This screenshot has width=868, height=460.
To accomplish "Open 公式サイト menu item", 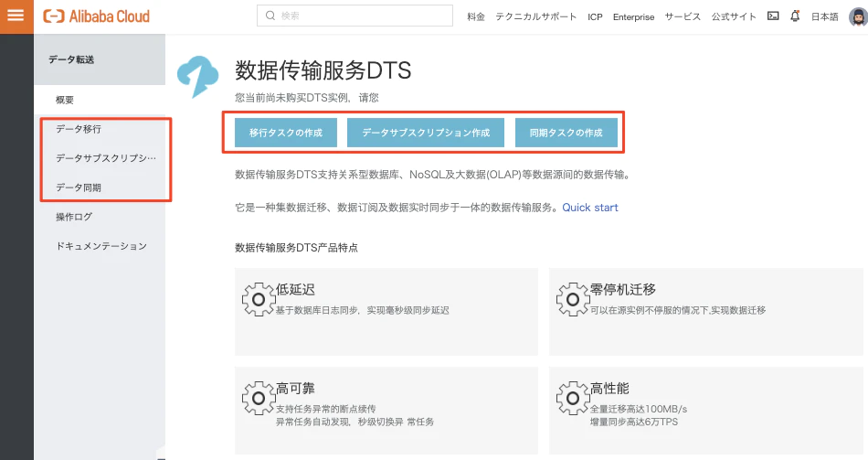I will [x=734, y=16].
